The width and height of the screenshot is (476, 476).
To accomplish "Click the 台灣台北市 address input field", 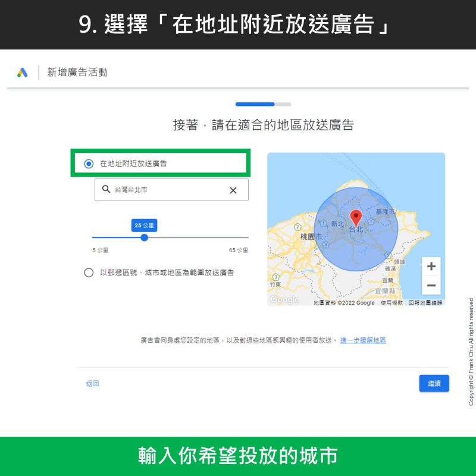I will [167, 190].
